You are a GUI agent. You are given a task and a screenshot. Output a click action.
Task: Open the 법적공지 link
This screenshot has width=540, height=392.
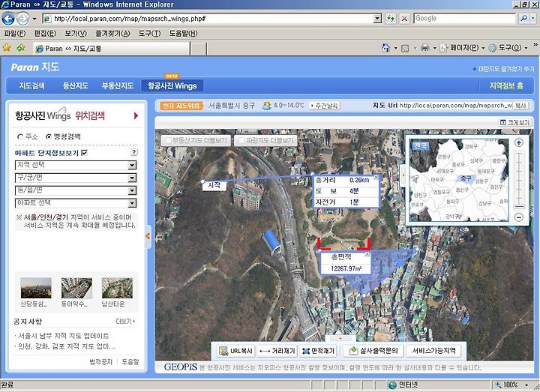tap(101, 362)
